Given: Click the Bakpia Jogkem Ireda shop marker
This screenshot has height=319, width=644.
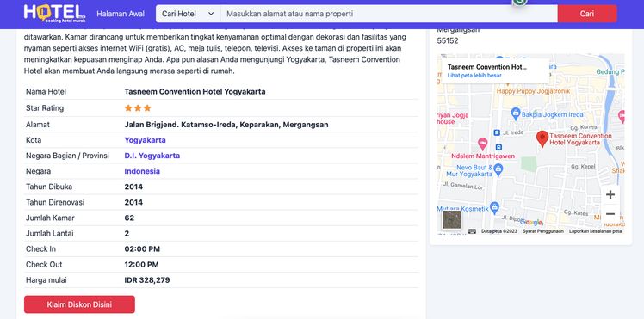Looking at the screenshot, I should [516, 113].
